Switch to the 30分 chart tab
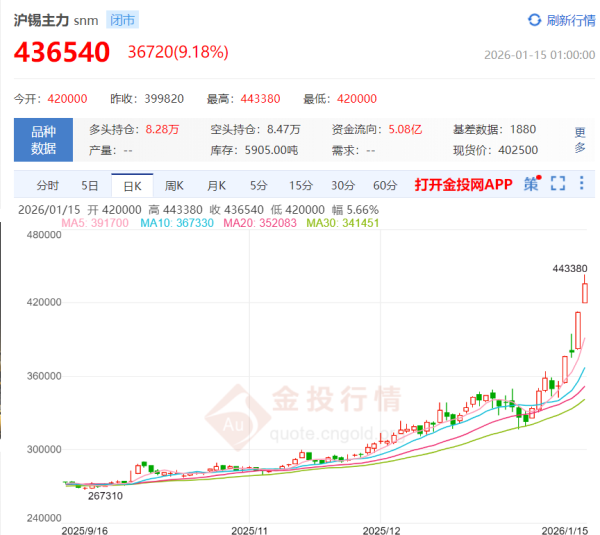 tap(343, 186)
